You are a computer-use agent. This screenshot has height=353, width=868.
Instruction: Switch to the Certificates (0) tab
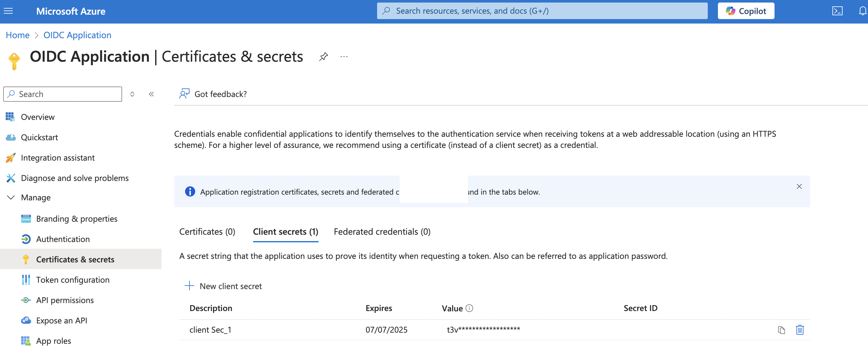pos(207,232)
